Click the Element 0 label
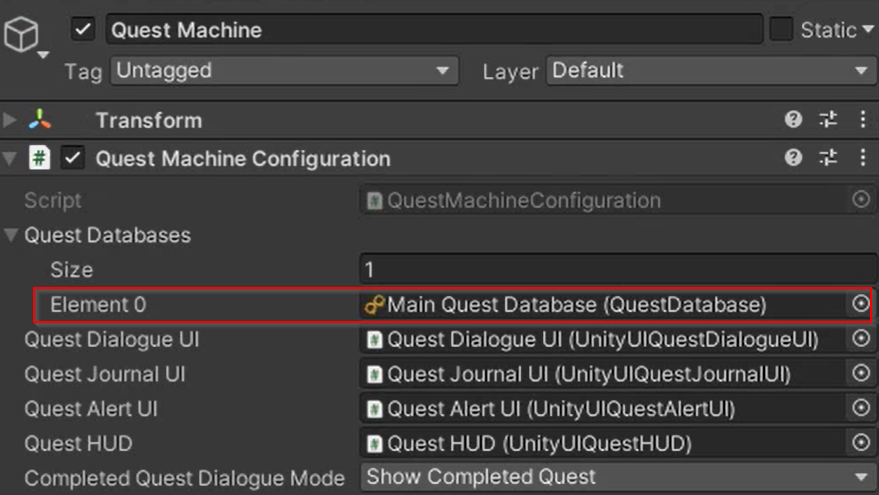The height and width of the screenshot is (495, 879). [x=98, y=304]
